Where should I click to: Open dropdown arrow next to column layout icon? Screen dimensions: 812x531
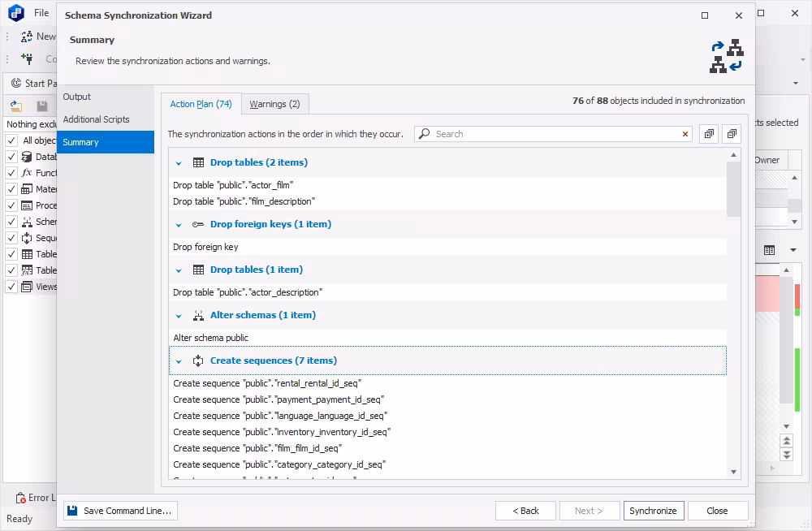[793, 250]
